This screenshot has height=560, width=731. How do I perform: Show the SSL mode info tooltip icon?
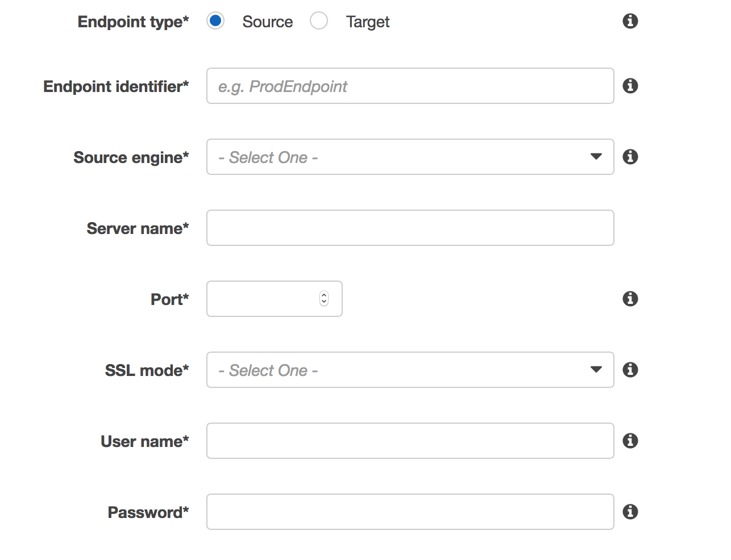click(x=630, y=370)
